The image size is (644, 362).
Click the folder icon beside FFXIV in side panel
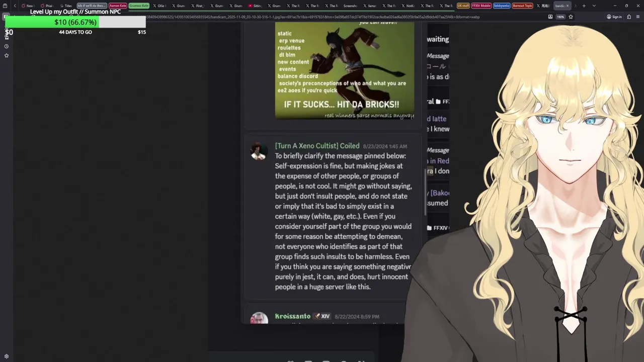[x=429, y=228]
